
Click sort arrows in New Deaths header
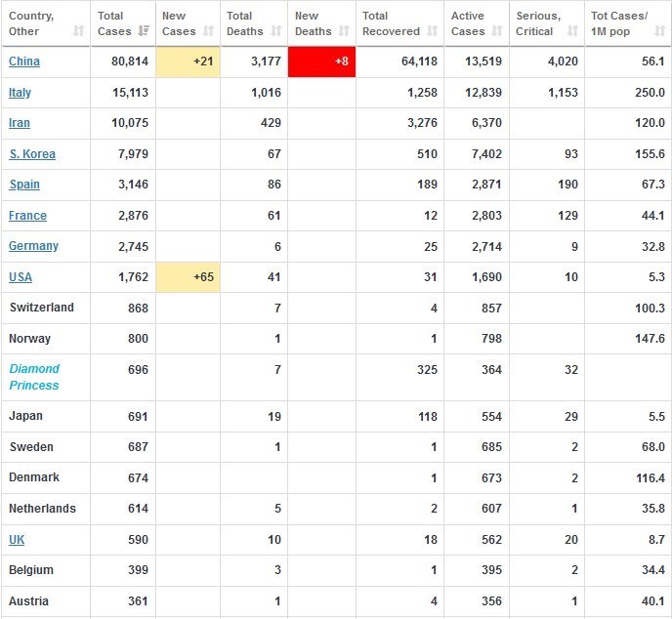344,31
